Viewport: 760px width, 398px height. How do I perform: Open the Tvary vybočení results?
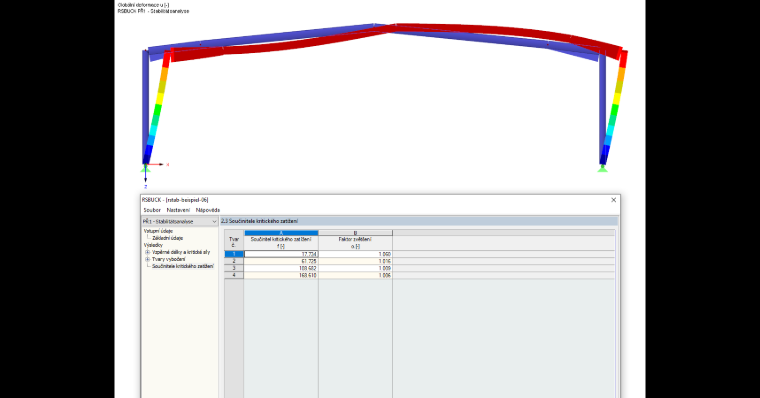tap(168, 259)
